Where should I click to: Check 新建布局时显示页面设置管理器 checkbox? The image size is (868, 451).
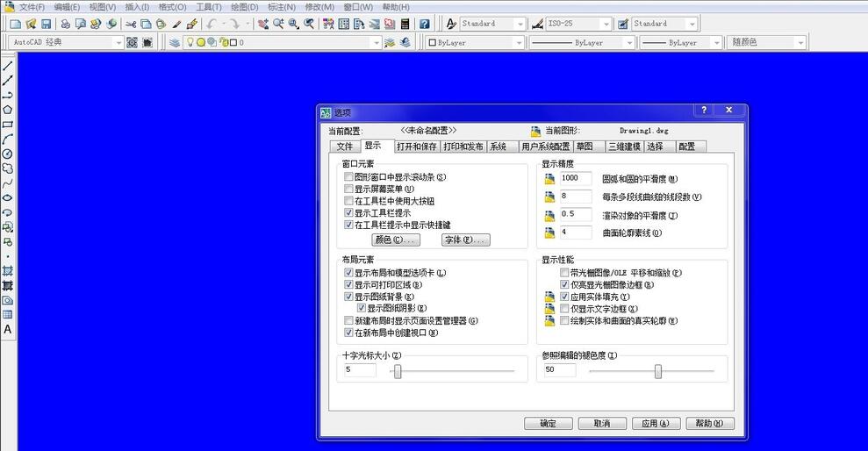[348, 321]
